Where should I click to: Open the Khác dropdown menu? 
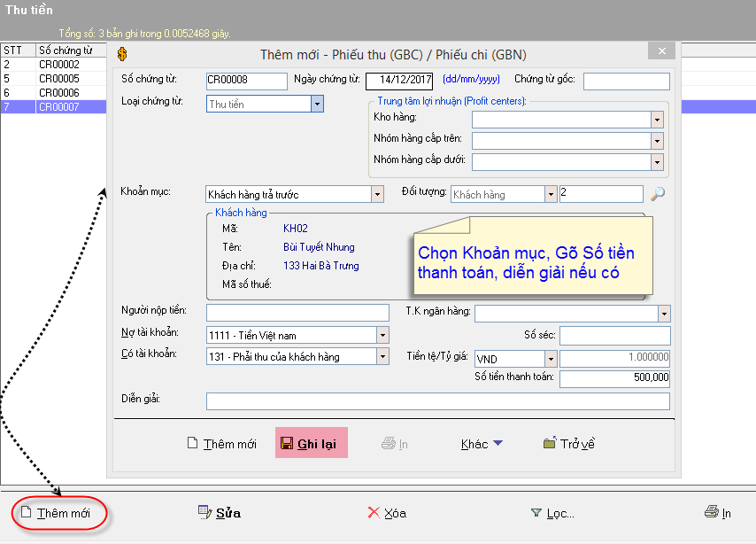point(482,444)
